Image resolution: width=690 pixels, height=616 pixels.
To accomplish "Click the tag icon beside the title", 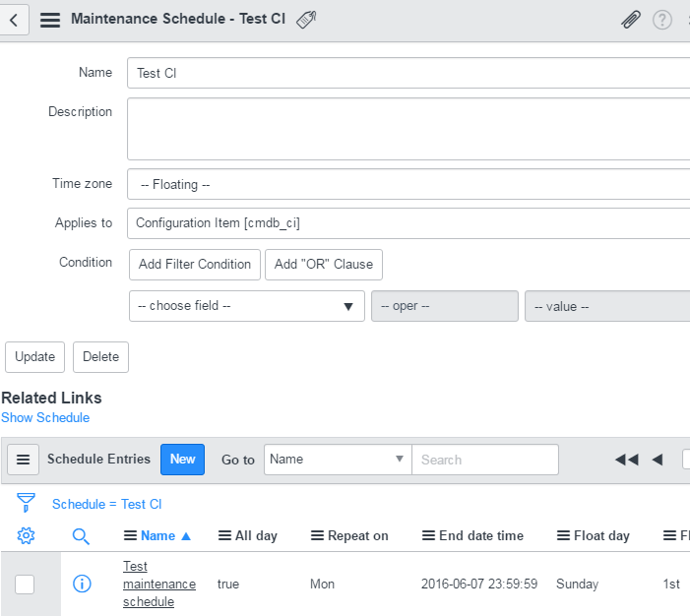I will (x=306, y=20).
